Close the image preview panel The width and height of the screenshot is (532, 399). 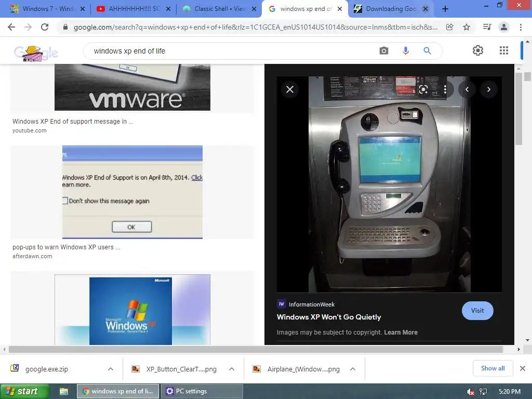click(290, 89)
